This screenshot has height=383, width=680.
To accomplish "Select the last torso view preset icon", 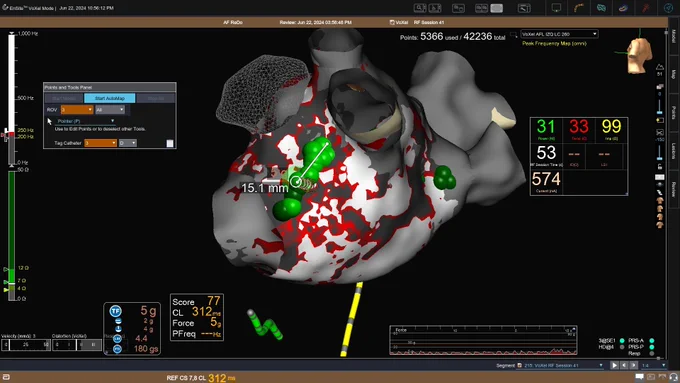I will (660, 224).
